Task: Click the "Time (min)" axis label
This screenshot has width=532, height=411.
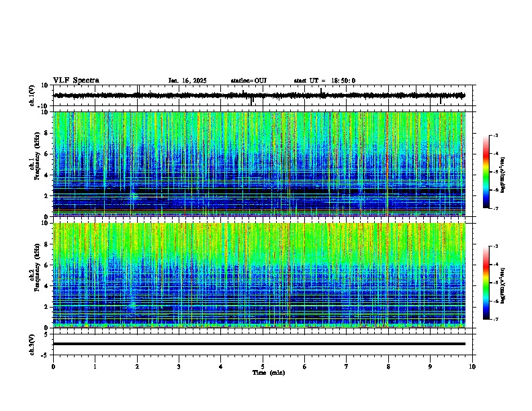Action: click(269, 373)
